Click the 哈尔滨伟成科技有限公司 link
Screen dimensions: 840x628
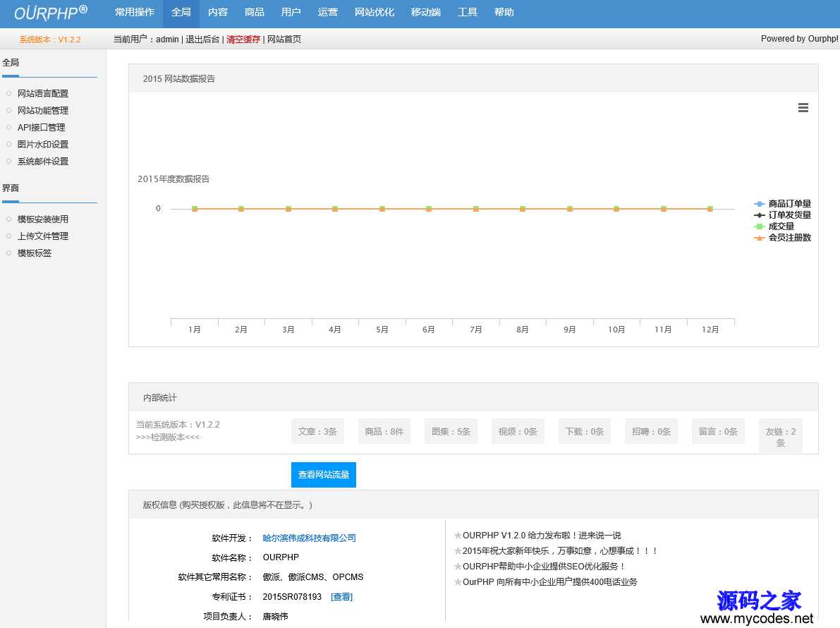(x=310, y=538)
